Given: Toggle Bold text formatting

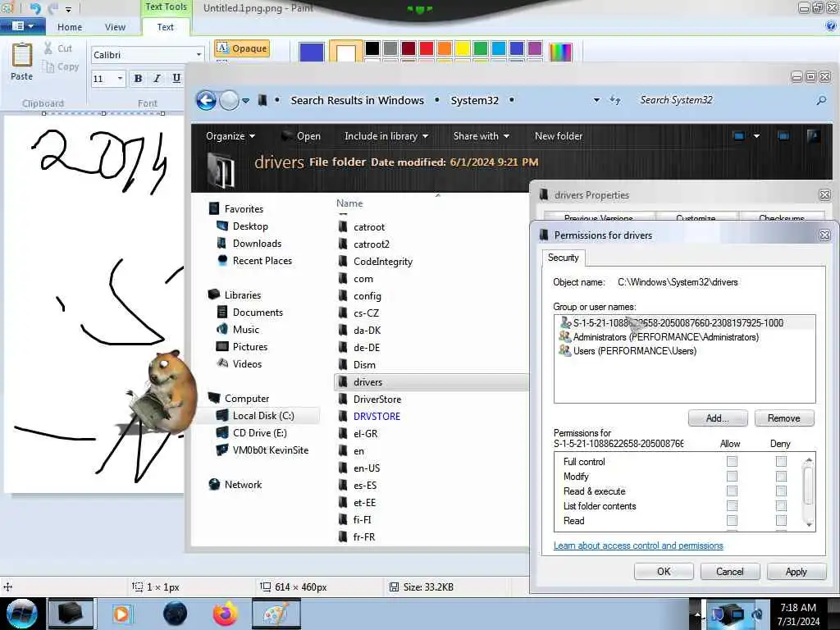Looking at the screenshot, I should pyautogui.click(x=138, y=78).
